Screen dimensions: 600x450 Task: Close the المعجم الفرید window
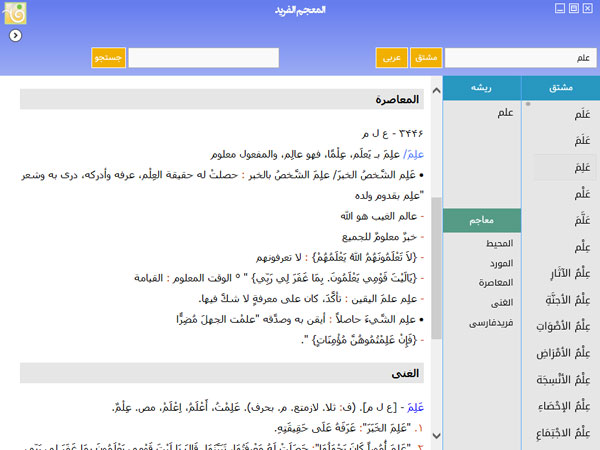[x=587, y=8]
